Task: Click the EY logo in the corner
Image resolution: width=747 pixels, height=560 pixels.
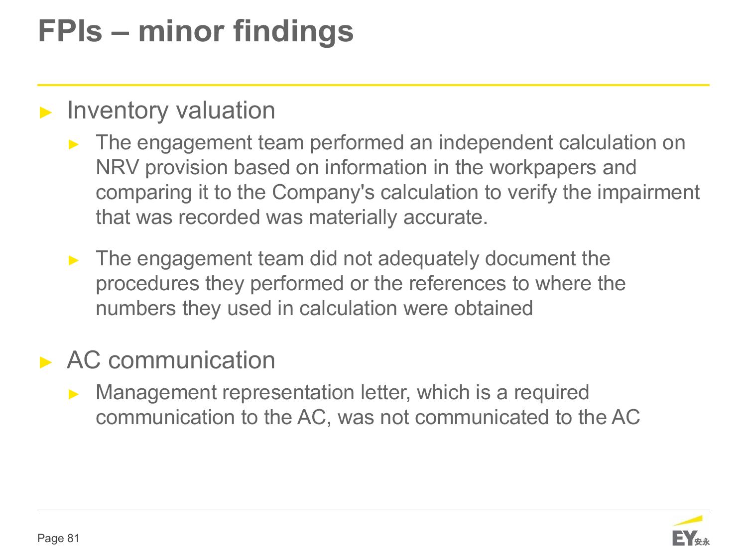Action: tap(691, 532)
